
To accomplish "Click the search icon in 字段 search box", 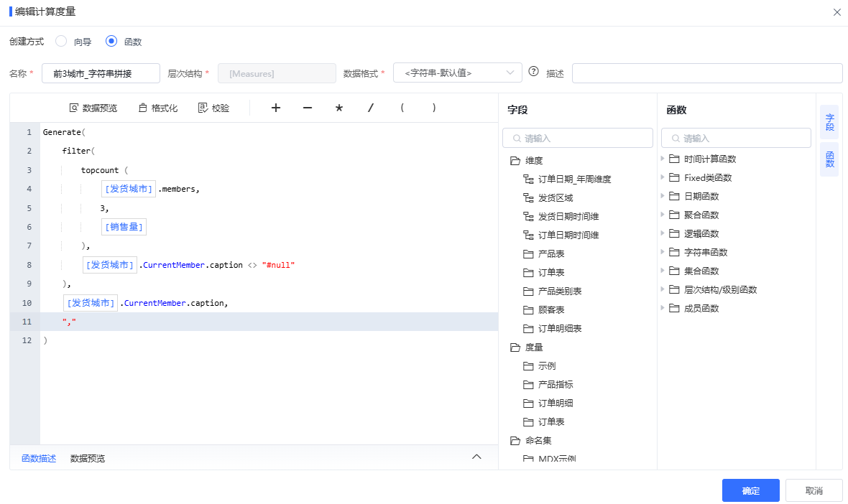I will [517, 139].
